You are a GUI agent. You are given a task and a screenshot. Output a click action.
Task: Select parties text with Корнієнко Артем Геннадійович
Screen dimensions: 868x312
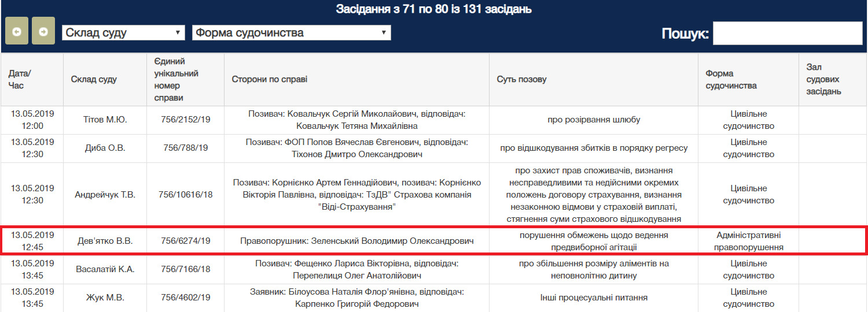click(x=356, y=195)
